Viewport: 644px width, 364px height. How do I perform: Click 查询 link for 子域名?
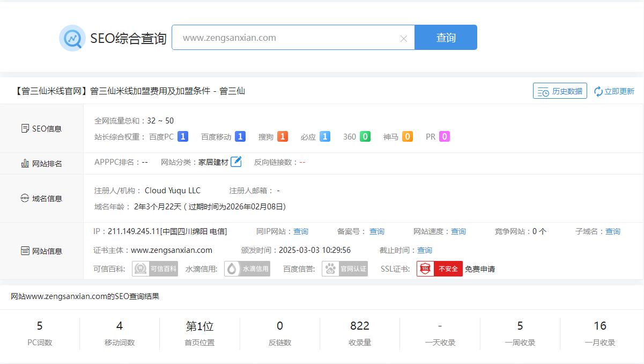pyautogui.click(x=613, y=231)
